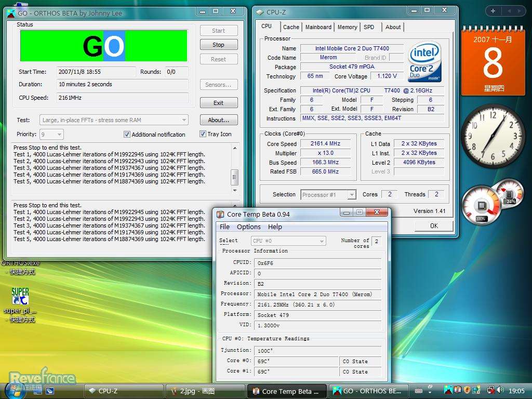Image resolution: width=532 pixels, height=399 pixels.
Task: Click the Windows Start orb
Action: pos(15,391)
